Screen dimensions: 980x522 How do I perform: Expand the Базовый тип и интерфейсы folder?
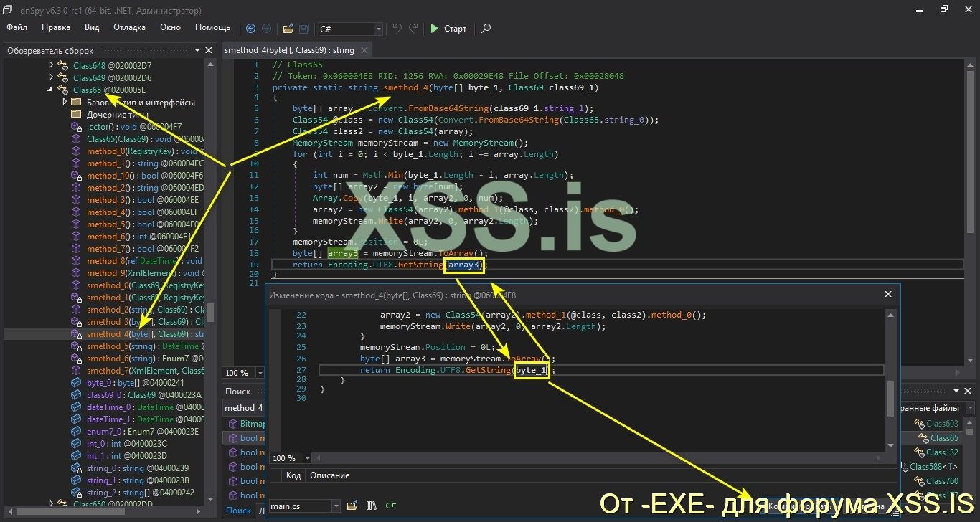tap(65, 102)
